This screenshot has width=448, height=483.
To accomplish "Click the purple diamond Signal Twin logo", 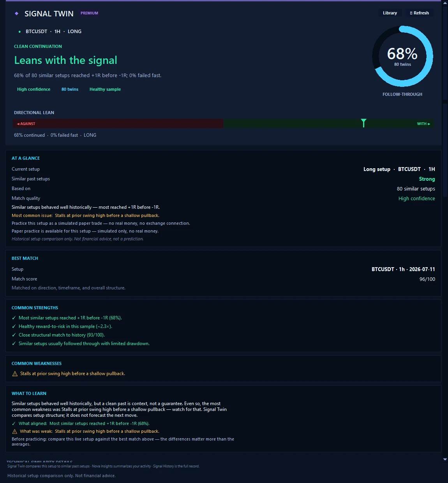I will point(16,13).
